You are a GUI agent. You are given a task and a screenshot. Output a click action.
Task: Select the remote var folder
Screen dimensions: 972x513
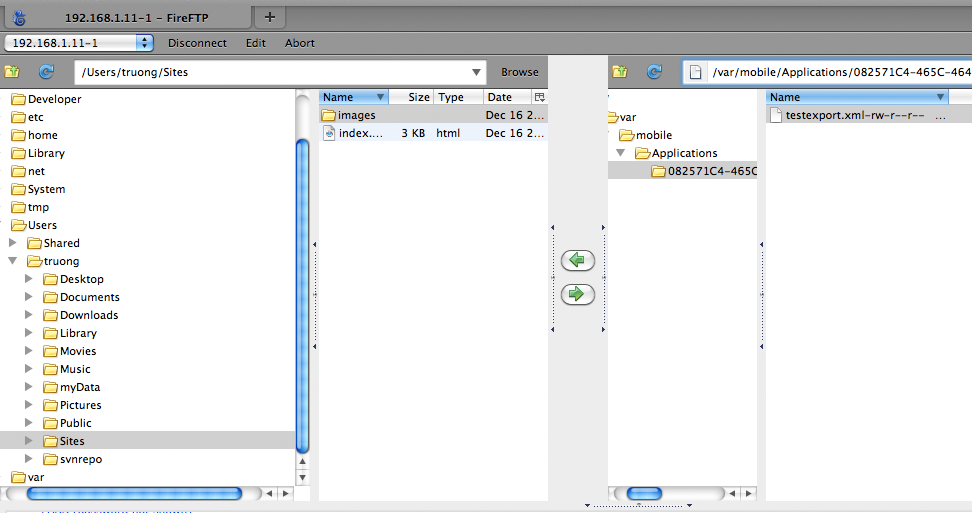[x=627, y=117]
